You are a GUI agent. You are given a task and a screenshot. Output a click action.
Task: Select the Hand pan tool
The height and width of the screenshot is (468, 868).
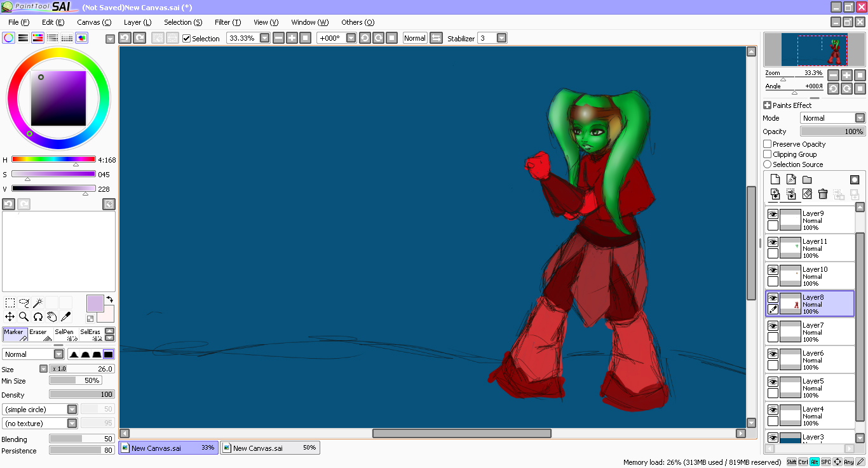51,316
